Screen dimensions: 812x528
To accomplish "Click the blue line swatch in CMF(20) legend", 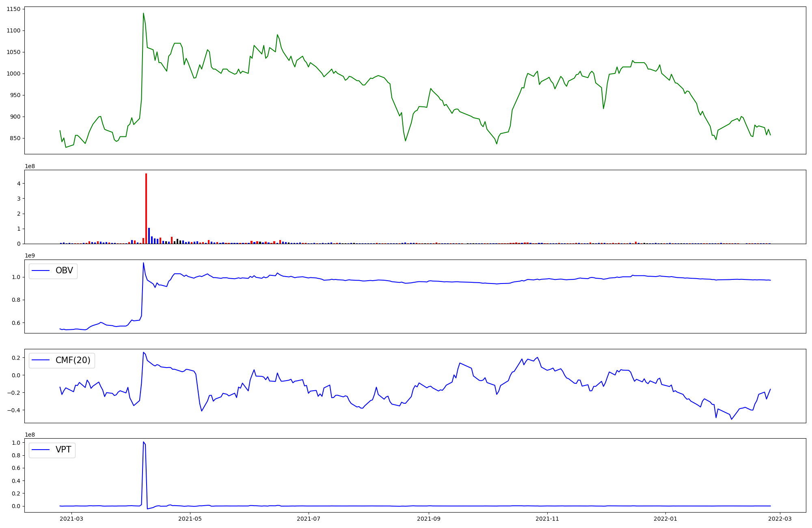I will point(41,360).
